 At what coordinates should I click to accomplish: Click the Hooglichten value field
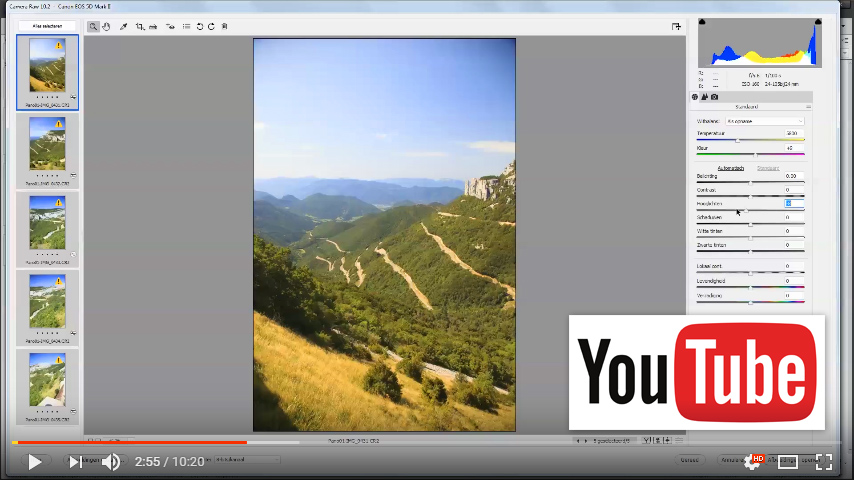click(792, 203)
